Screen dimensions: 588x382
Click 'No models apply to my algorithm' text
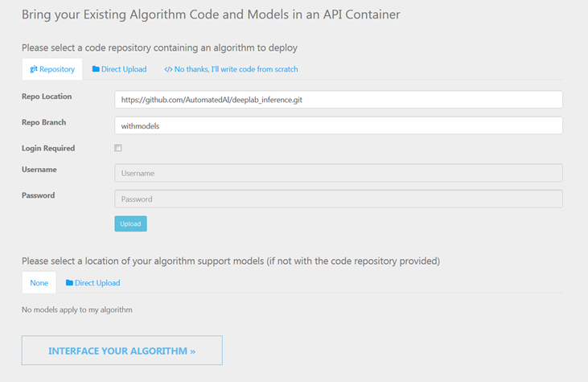(x=77, y=310)
